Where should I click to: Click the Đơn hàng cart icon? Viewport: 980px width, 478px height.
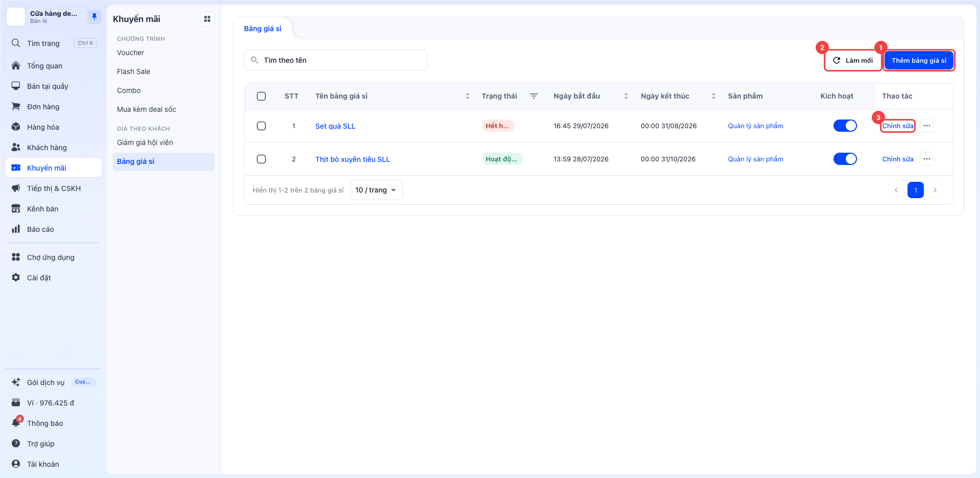tap(16, 107)
